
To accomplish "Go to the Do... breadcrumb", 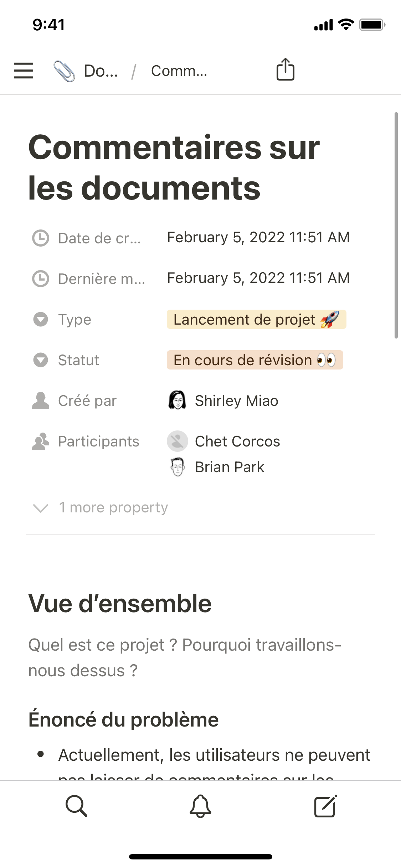I will [x=101, y=71].
